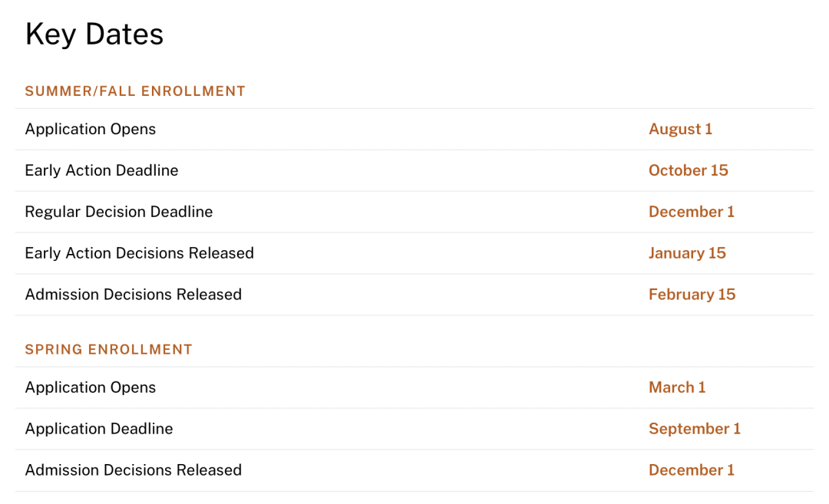Click Early Action Decisions Released label

point(140,253)
